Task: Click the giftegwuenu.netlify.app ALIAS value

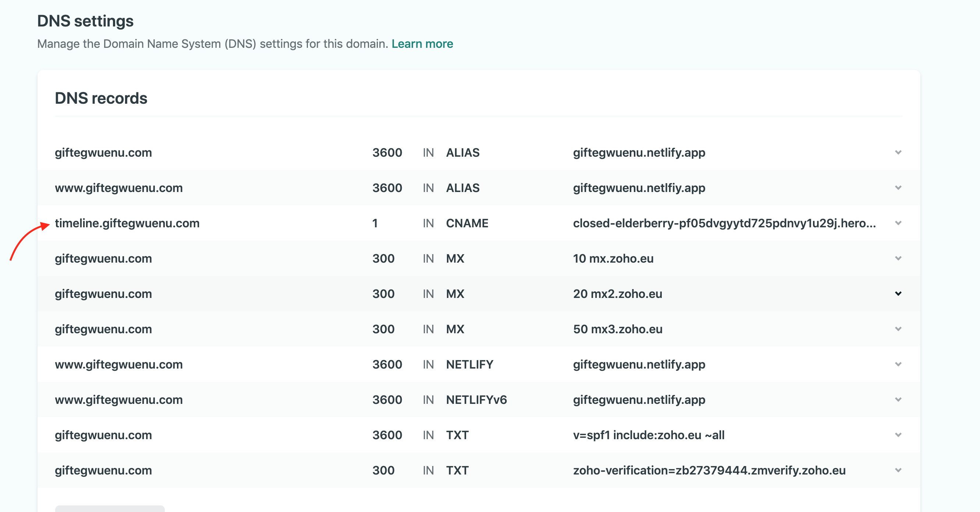Action: pos(639,153)
